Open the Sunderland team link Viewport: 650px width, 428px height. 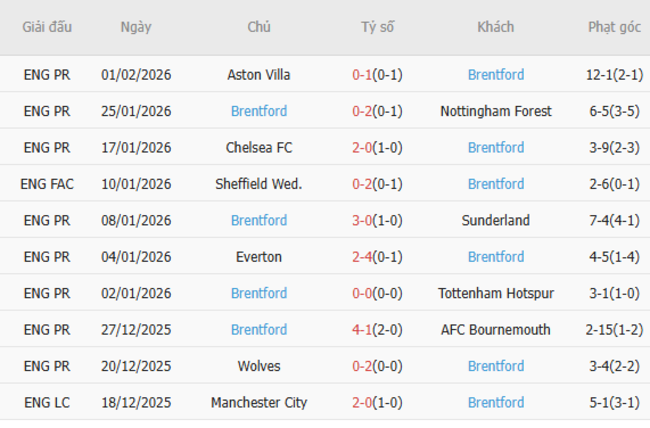(495, 220)
